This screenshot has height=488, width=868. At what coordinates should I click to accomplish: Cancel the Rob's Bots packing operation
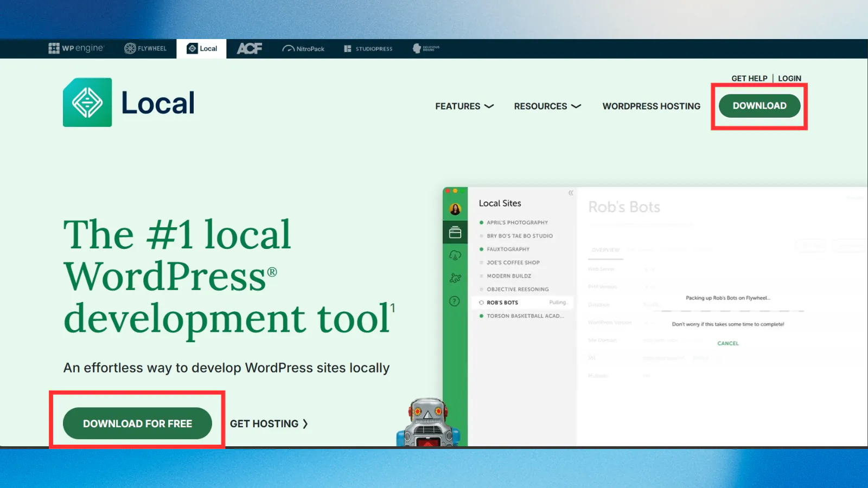pyautogui.click(x=728, y=343)
